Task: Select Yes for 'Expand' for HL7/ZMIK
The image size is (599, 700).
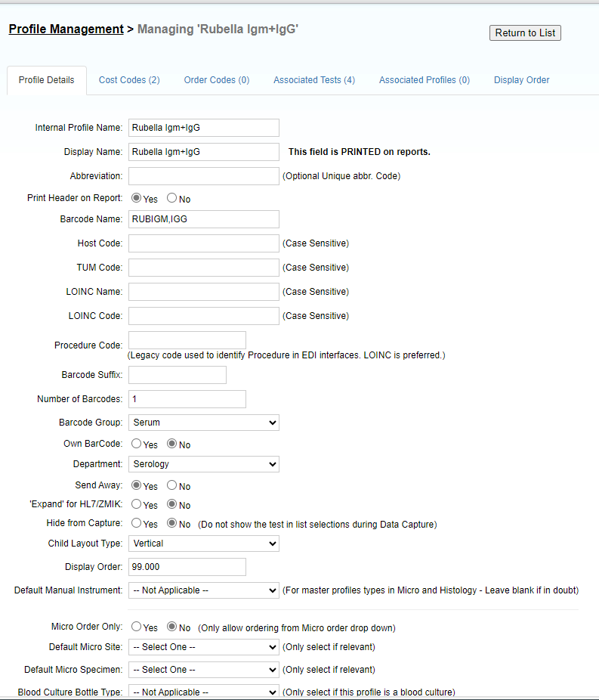Action: click(137, 504)
